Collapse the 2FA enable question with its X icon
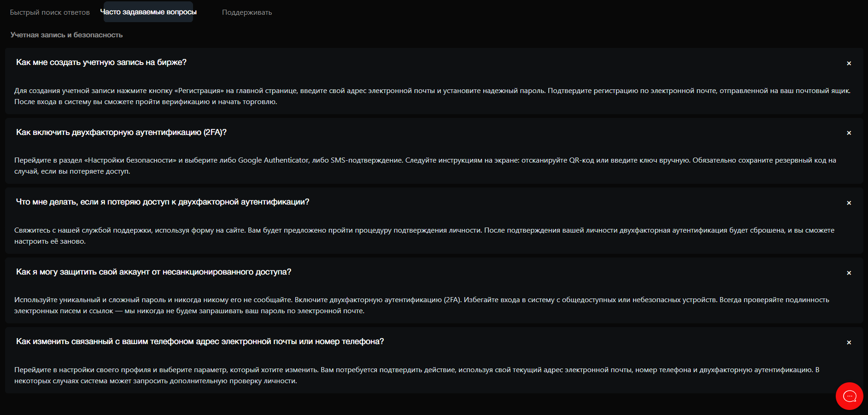 [849, 133]
